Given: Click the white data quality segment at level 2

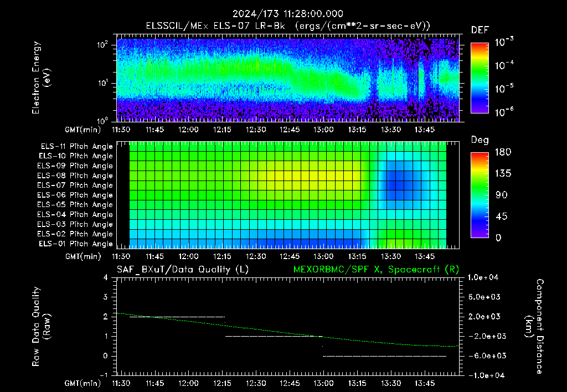Looking at the screenshot, I should [177, 317].
